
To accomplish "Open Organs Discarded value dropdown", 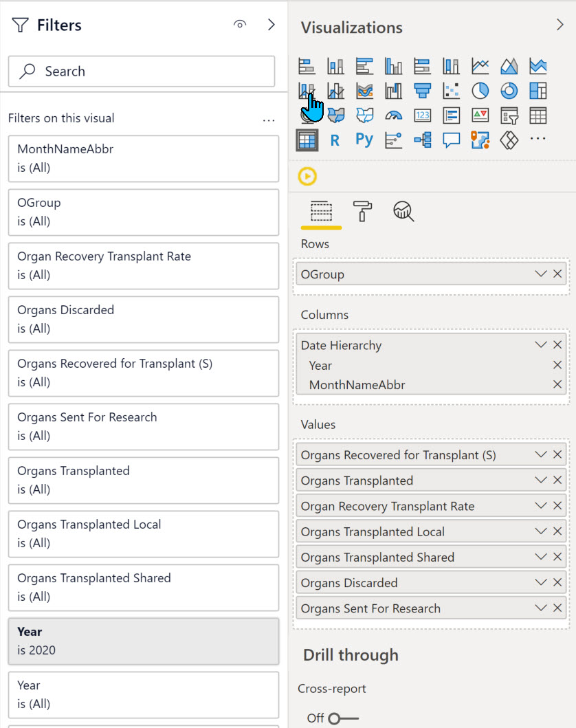I will 541,582.
